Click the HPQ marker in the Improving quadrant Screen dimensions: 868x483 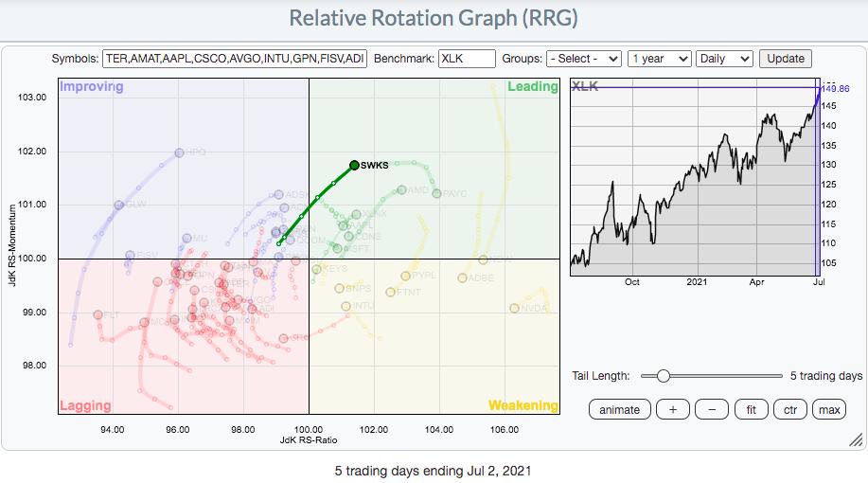179,152
